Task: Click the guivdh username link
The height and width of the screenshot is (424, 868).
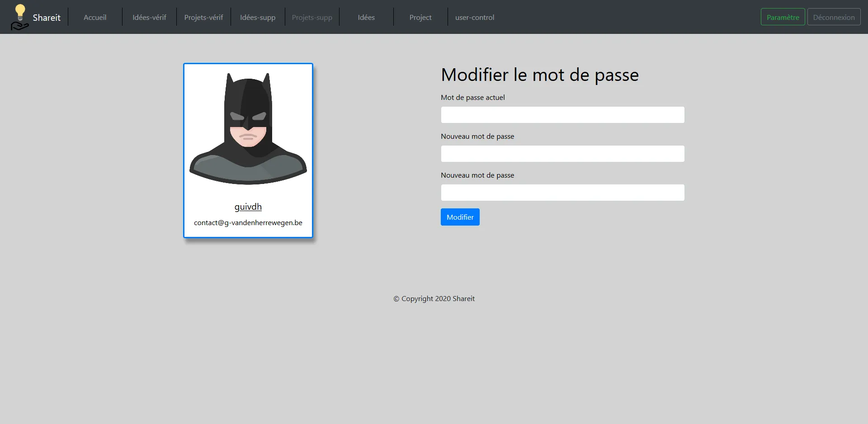Action: (x=248, y=207)
